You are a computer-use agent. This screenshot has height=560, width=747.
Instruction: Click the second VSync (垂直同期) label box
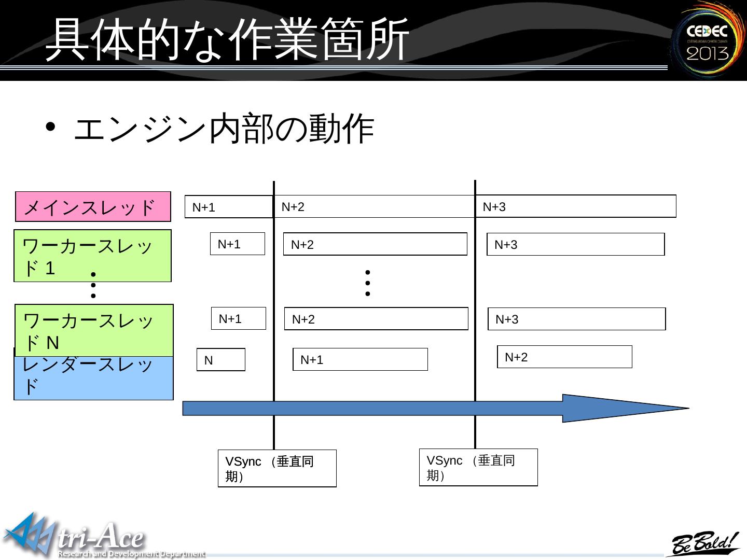coord(478,467)
